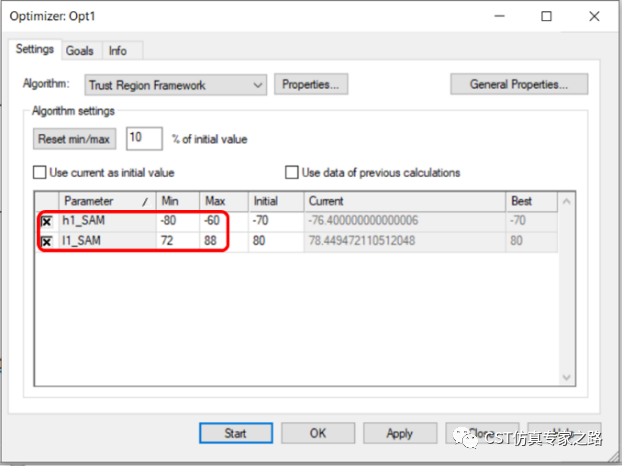Switch to the Goals tab
Image resolution: width=622 pixels, height=466 pixels.
click(81, 51)
